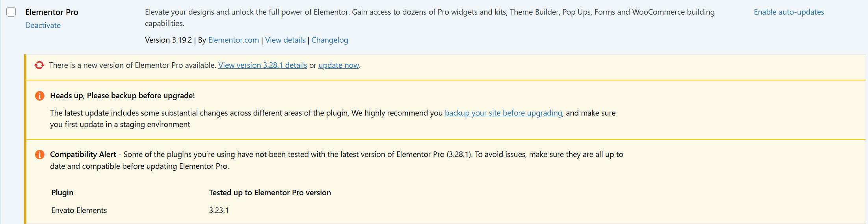View version 3.28.1 details
Screen dimensions: 868x224
[x=262, y=65]
